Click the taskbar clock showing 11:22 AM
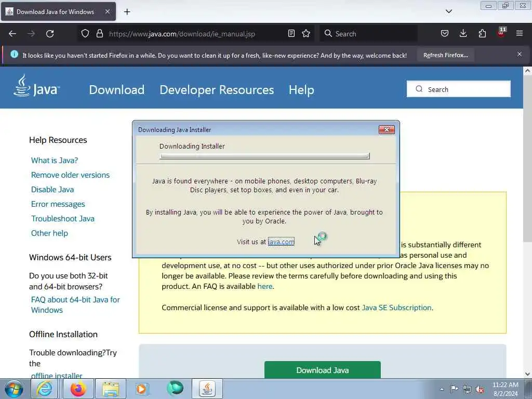The width and height of the screenshot is (532, 399). pyautogui.click(x=505, y=389)
